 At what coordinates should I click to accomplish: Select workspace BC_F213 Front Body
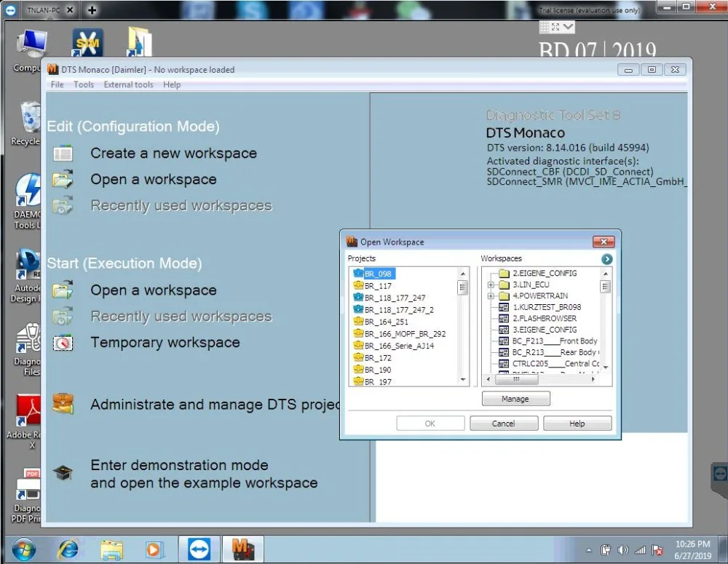click(555, 341)
